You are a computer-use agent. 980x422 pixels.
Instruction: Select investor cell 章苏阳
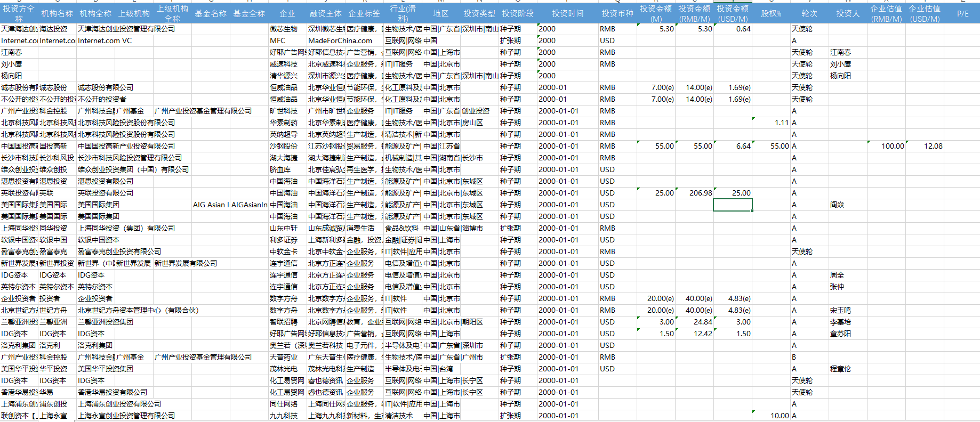click(x=848, y=334)
